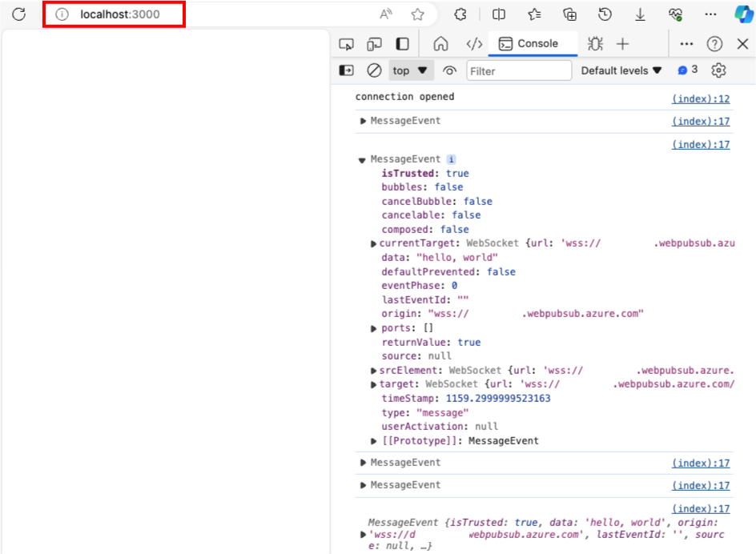
Task: Open the Copilot icon in the browser toolbar
Action: point(744,14)
